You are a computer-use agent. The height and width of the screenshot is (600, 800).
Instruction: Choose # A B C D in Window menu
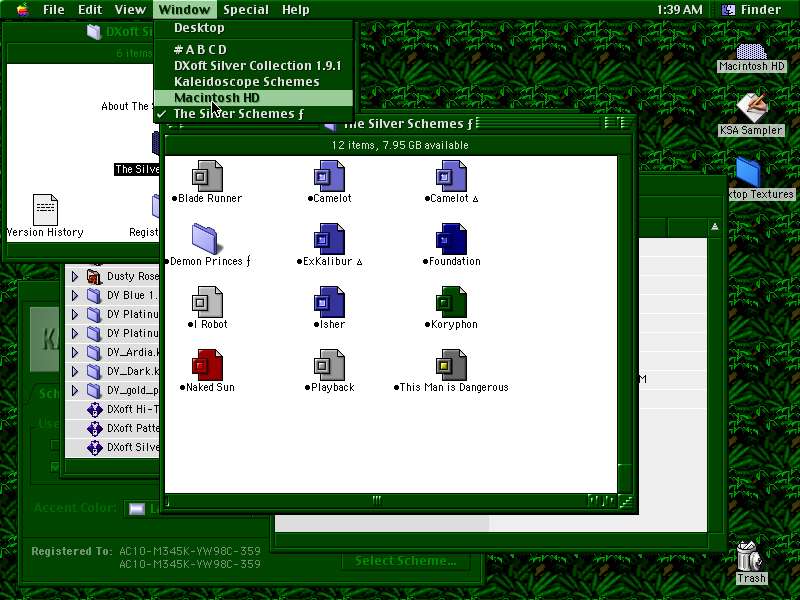click(254, 49)
